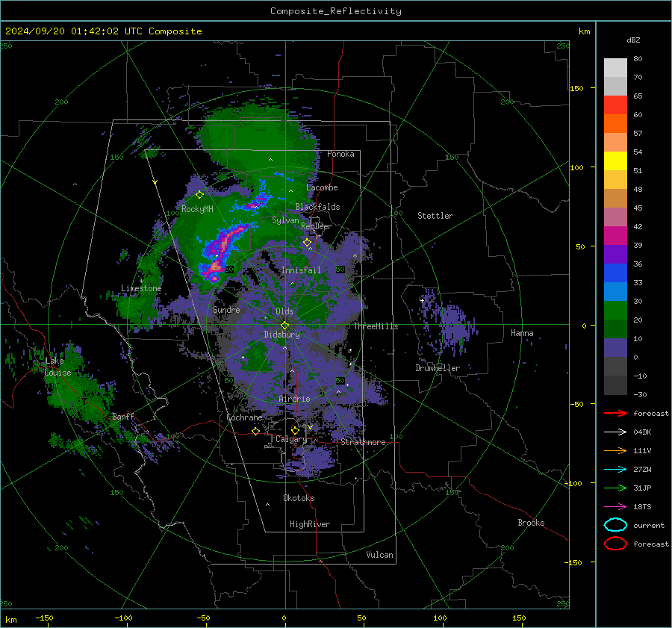Click the 'Cochrane' map label
Screen dimensions: 672x628
(x=245, y=417)
